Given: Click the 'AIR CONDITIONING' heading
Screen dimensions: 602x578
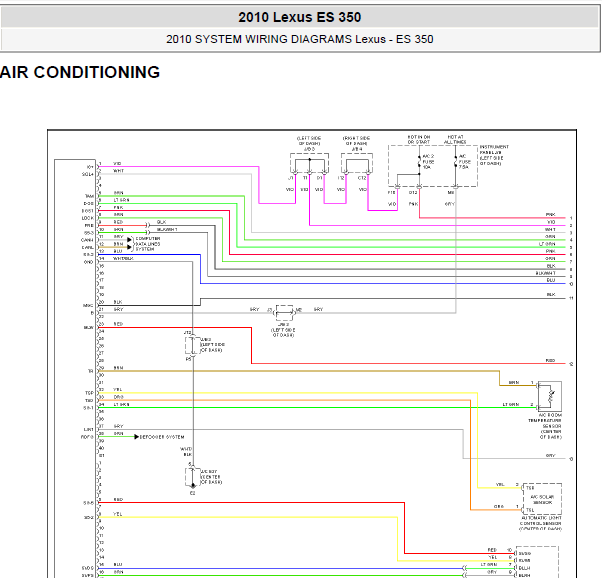Looking at the screenshot, I should (x=80, y=72).
